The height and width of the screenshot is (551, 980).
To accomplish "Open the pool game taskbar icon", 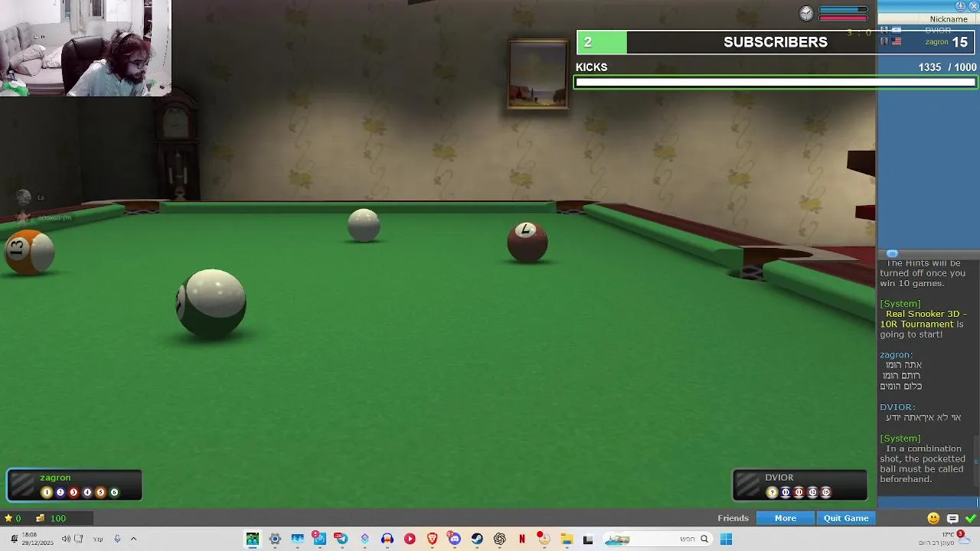I will [252, 539].
